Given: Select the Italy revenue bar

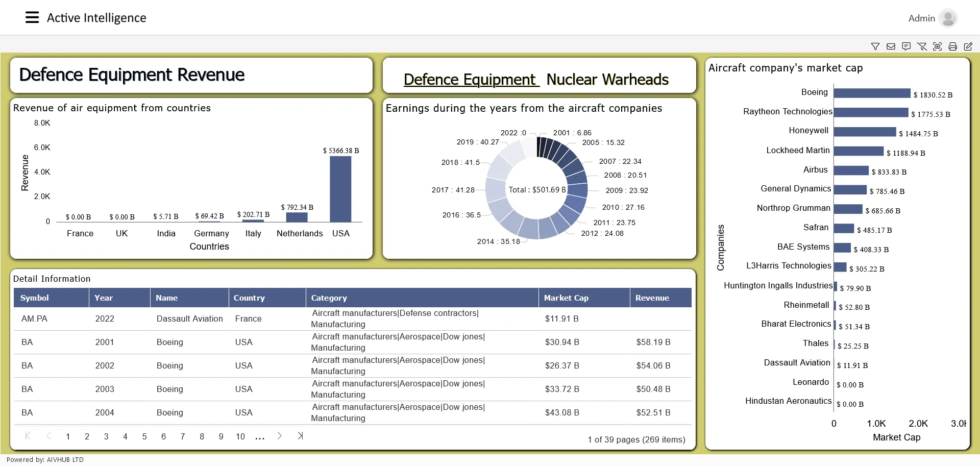Looking at the screenshot, I should tap(253, 220).
